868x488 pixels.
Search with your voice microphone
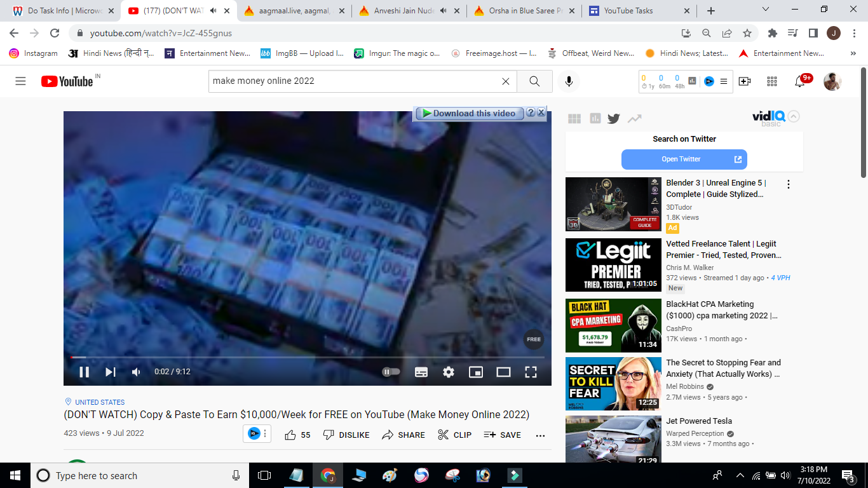point(569,81)
